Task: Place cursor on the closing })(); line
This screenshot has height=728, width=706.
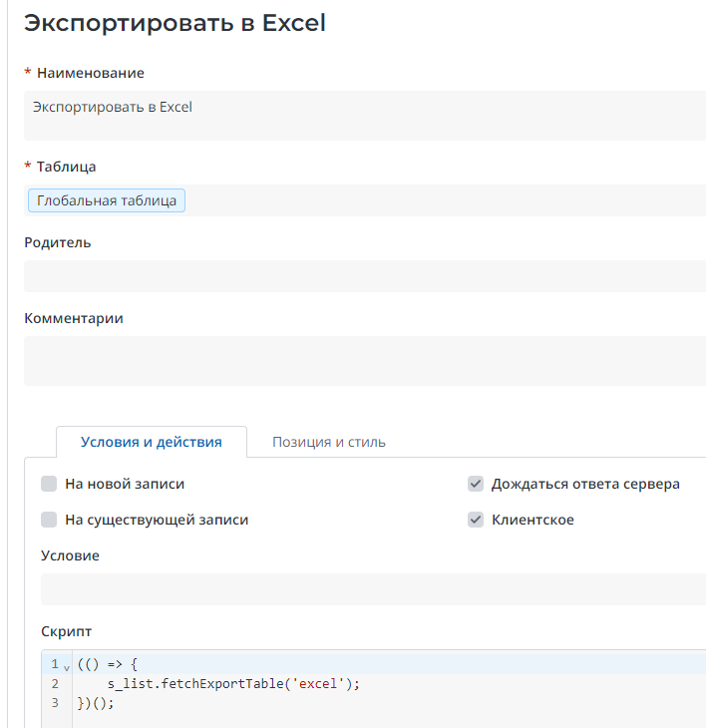Action: 96,702
